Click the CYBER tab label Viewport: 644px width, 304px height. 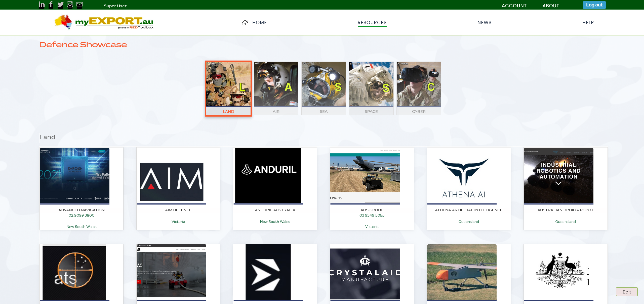(x=419, y=111)
